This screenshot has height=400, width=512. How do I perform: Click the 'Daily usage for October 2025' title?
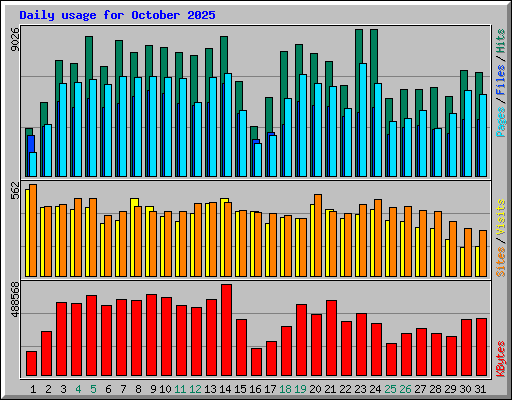click(x=117, y=15)
